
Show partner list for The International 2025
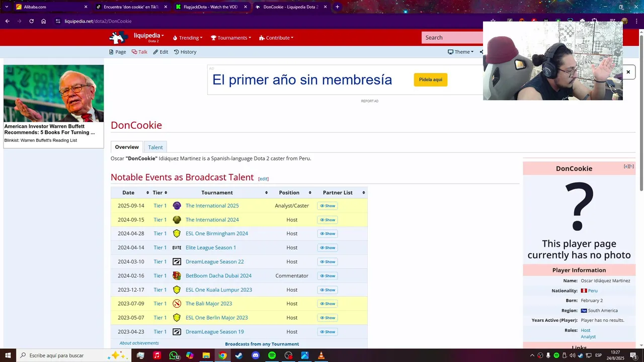[x=328, y=206]
